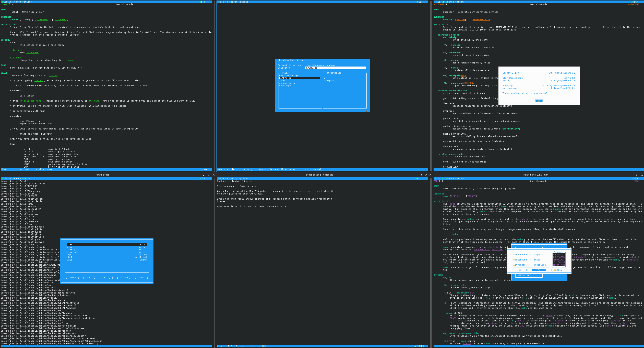Detach the 'lookat_bekijk-2.1.0 : man' pane
This screenshot has width=644, height=348.
point(642,175)
